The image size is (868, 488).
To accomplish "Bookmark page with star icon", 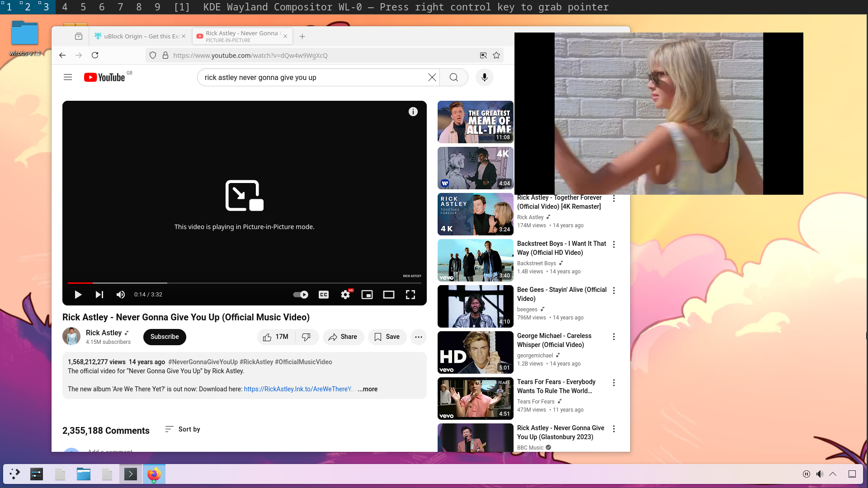I will (x=496, y=55).
